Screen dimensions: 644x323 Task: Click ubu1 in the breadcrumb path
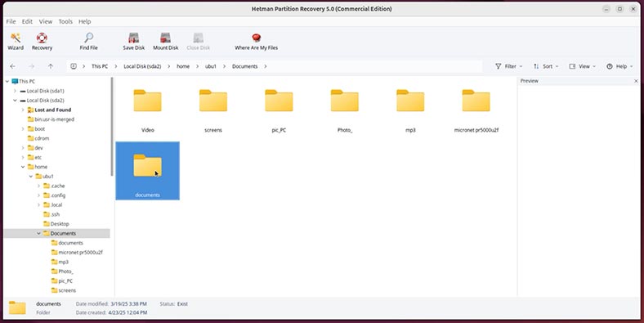pyautogui.click(x=211, y=66)
